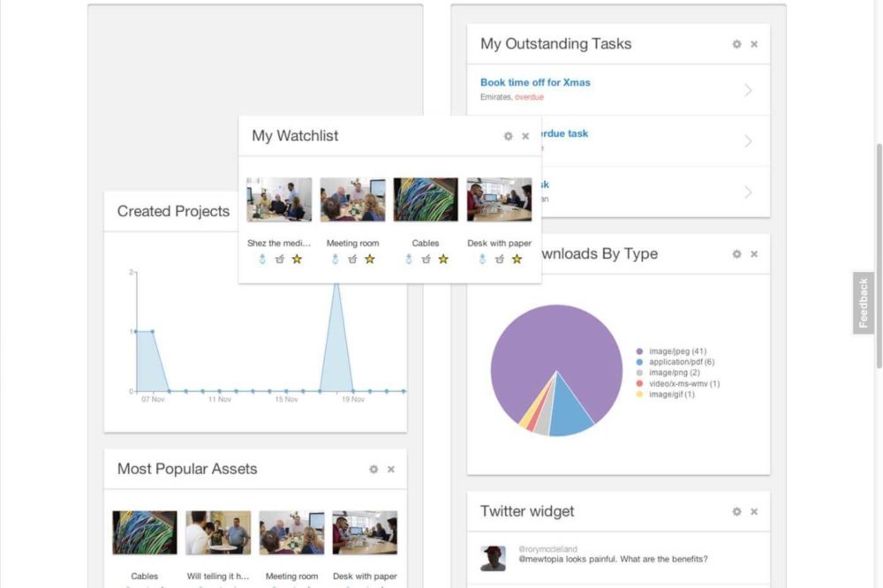883x588 pixels.
Task: Click the purple image/jpeg legend swatch
Action: 639,351
